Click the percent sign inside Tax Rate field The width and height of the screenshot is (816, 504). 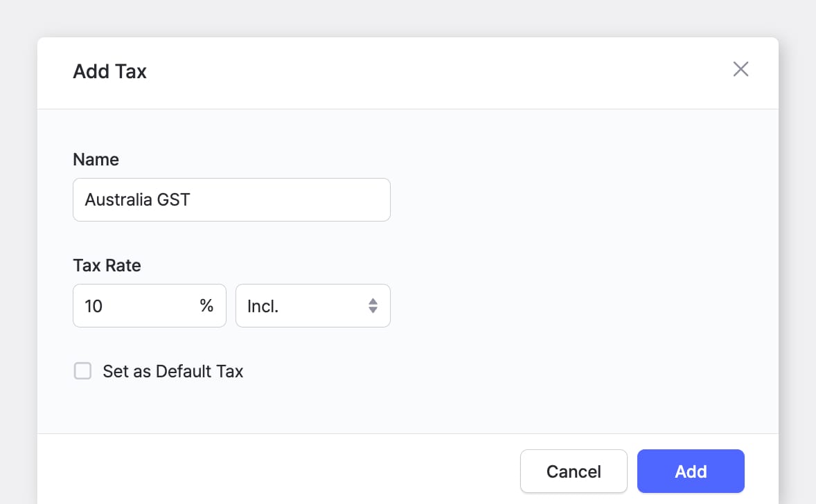click(x=206, y=305)
